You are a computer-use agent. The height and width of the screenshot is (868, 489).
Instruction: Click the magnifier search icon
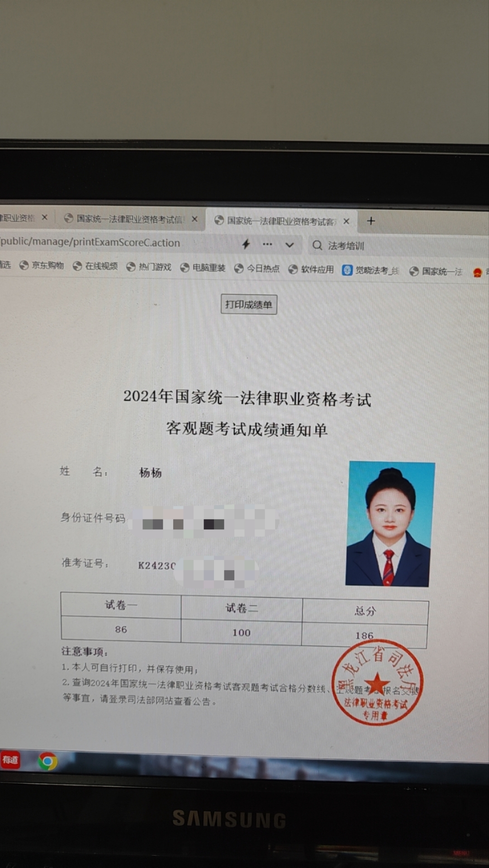point(318,245)
